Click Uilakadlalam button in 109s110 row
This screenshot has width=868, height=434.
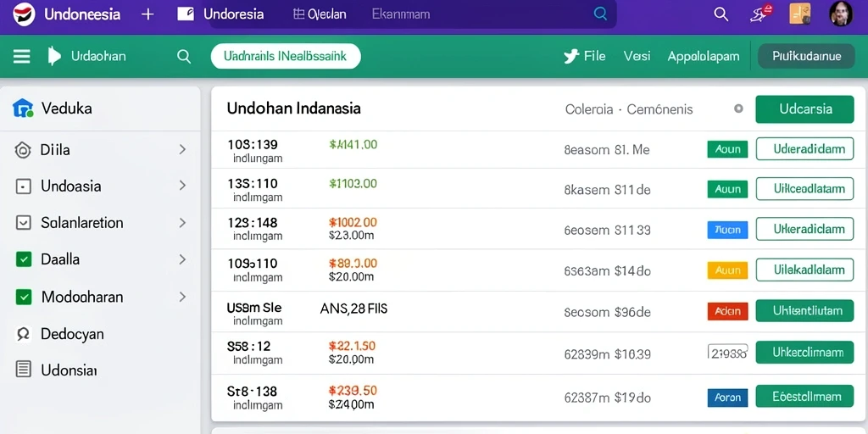(805, 270)
